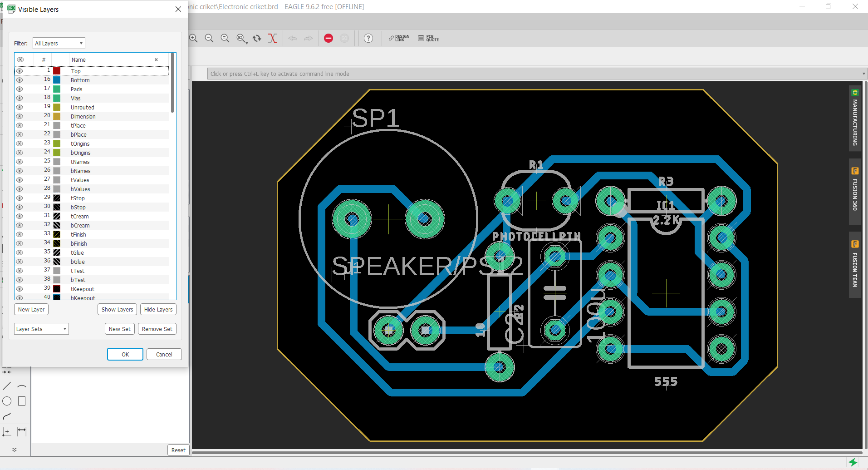Click the Zoom In magnifier icon
This screenshot has height=470, width=868.
tap(194, 39)
